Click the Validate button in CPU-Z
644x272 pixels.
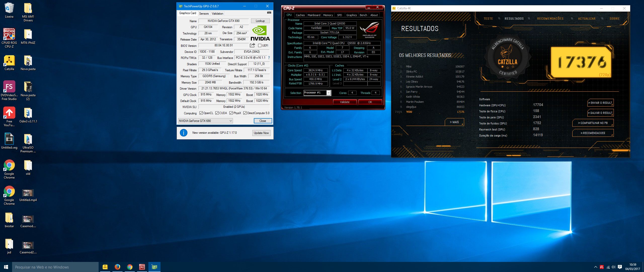345,102
